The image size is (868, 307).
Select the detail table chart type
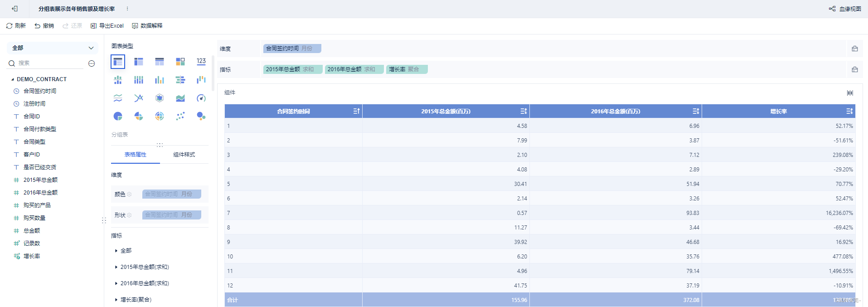[x=160, y=62]
